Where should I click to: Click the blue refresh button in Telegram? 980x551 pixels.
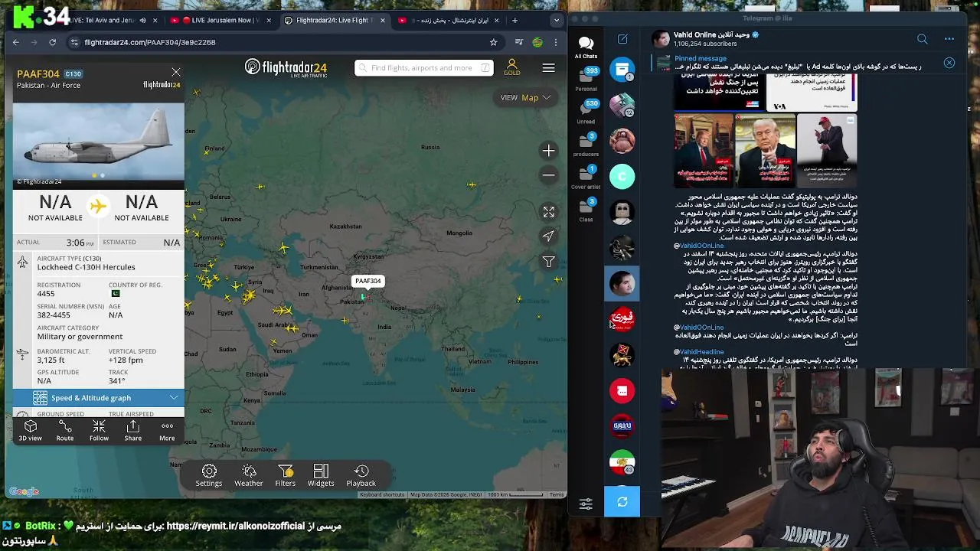(x=622, y=502)
